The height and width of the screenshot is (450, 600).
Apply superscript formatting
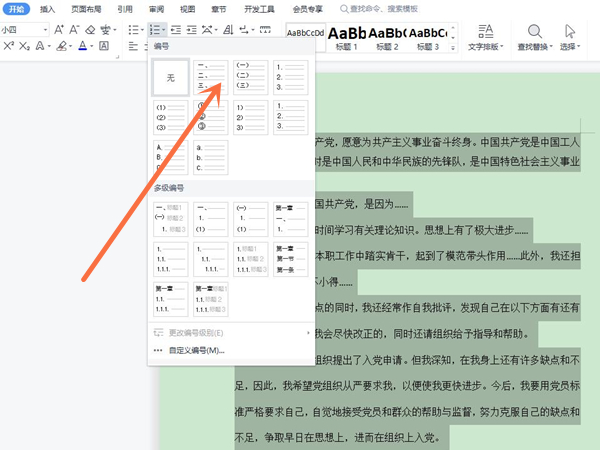point(8,47)
